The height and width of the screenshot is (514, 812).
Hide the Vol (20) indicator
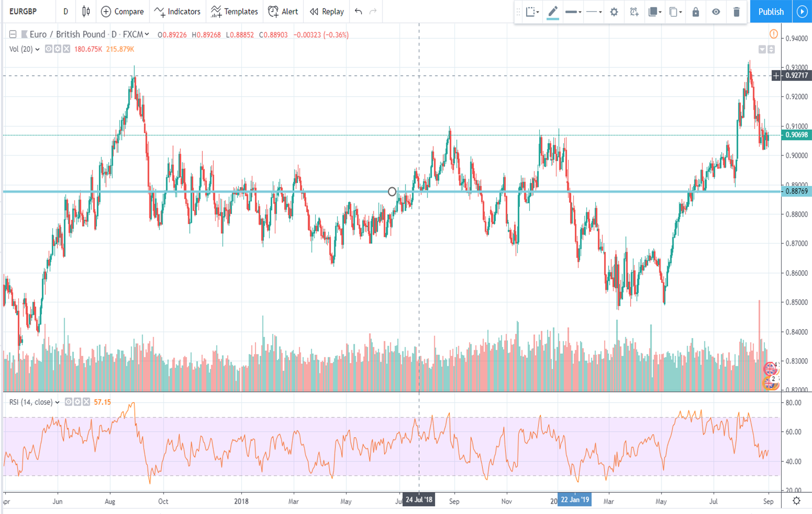[x=48, y=50]
